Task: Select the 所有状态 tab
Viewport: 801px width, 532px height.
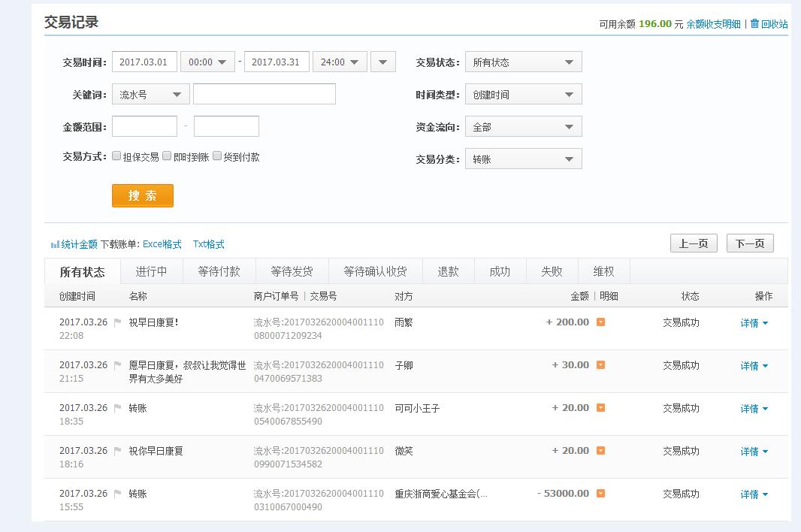Action: click(x=82, y=271)
